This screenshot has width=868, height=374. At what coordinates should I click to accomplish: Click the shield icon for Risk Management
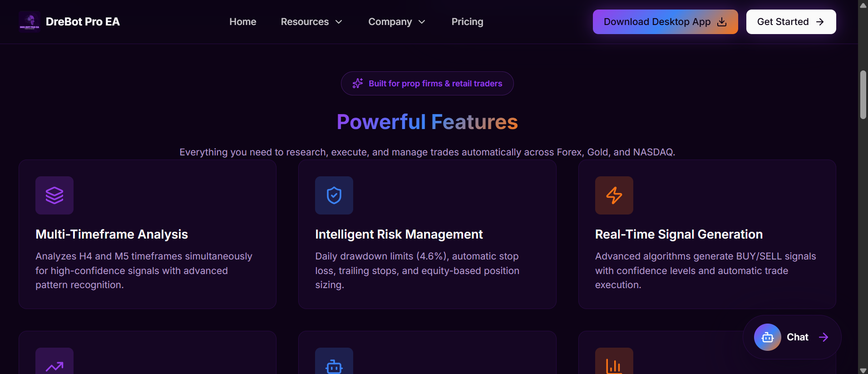[334, 195]
